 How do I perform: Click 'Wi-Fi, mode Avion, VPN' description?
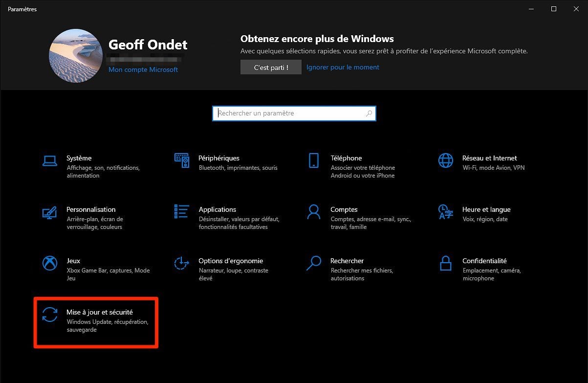494,168
